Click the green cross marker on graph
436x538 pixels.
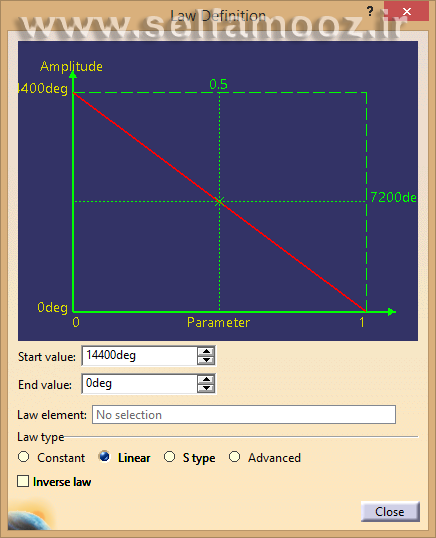(220, 201)
